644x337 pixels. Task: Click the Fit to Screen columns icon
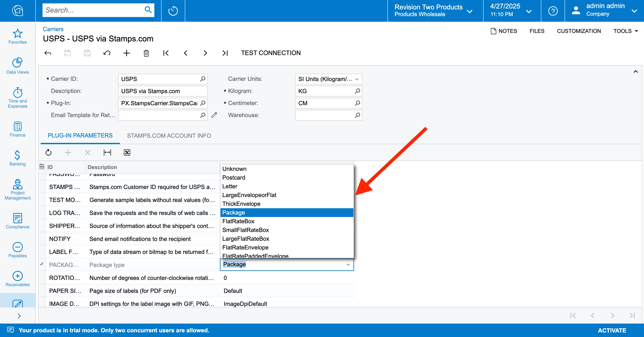(107, 152)
